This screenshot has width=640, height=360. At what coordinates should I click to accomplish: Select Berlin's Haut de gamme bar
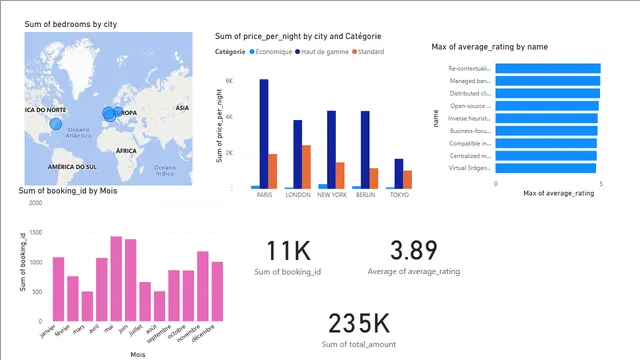click(x=365, y=150)
